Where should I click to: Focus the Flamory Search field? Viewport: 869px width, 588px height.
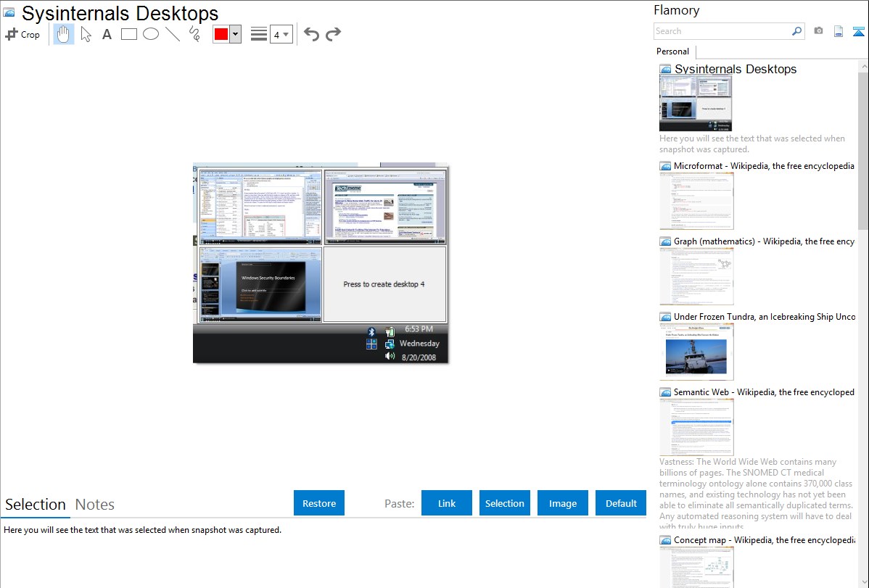click(x=722, y=31)
